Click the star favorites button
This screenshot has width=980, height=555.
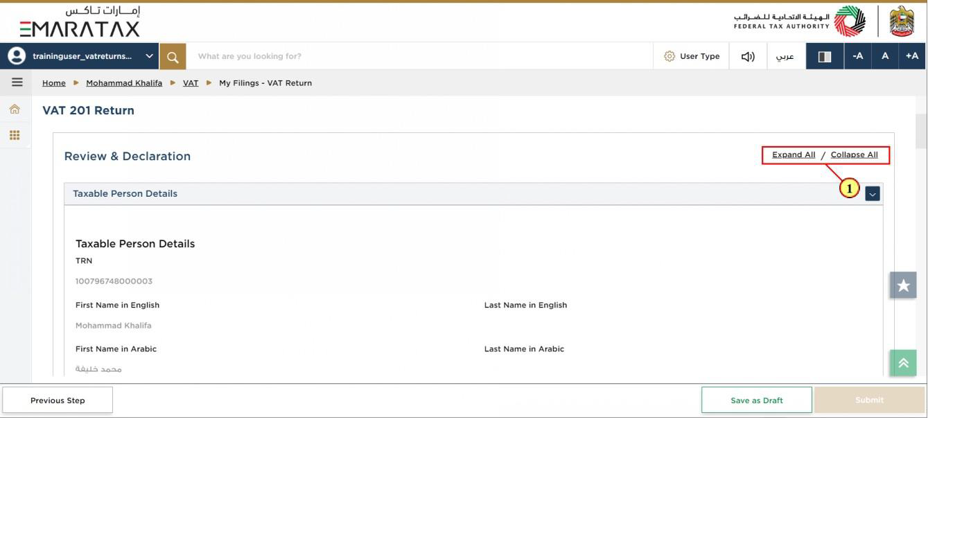pos(903,285)
